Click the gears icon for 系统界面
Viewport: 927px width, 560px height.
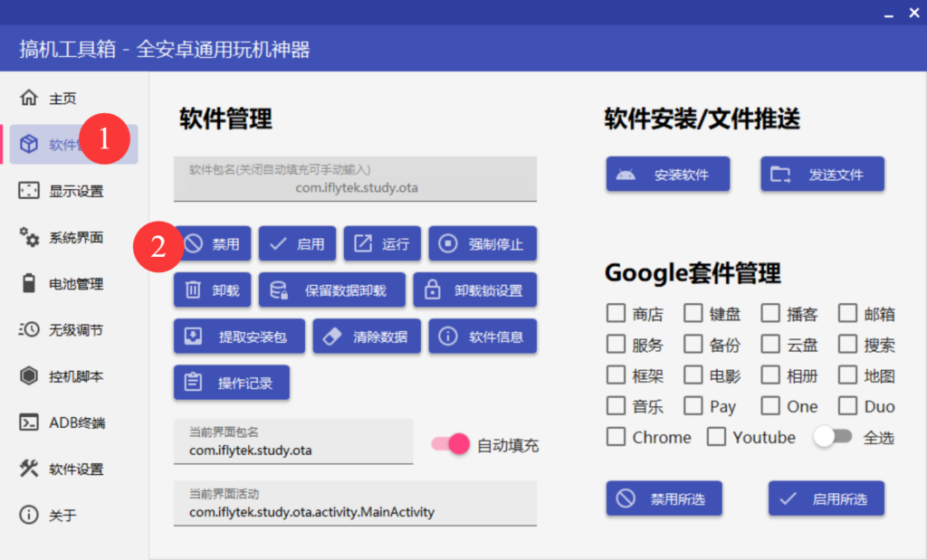click(x=28, y=237)
